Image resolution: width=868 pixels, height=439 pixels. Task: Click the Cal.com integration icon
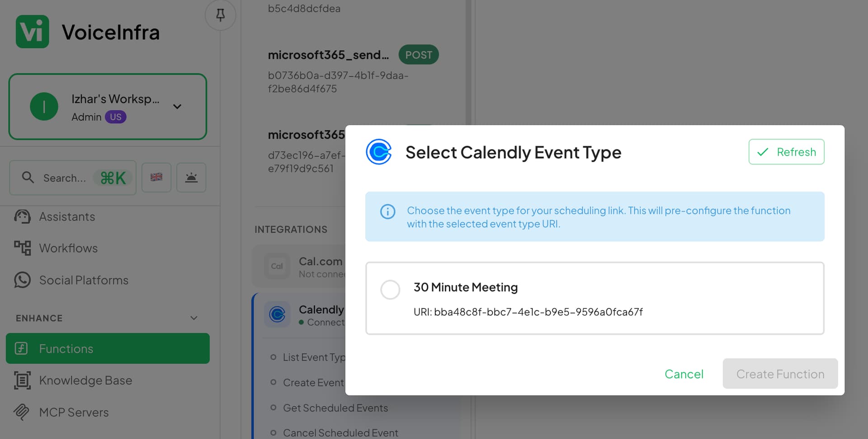pyautogui.click(x=277, y=266)
